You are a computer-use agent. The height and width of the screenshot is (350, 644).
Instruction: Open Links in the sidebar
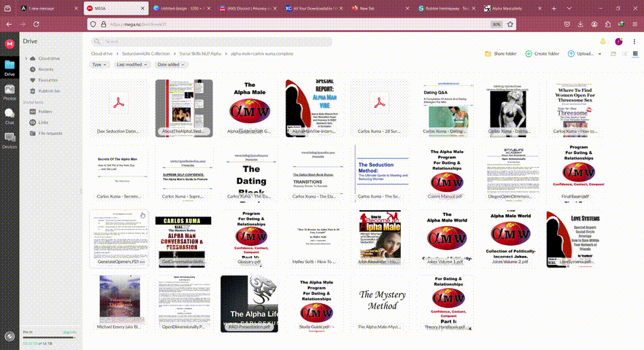point(39,122)
